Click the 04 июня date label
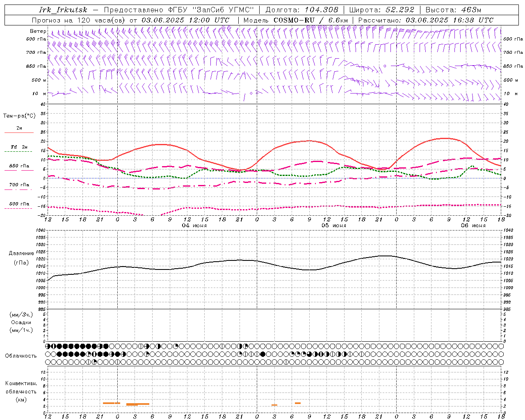The width and height of the screenshot is (525, 420). coord(194,226)
